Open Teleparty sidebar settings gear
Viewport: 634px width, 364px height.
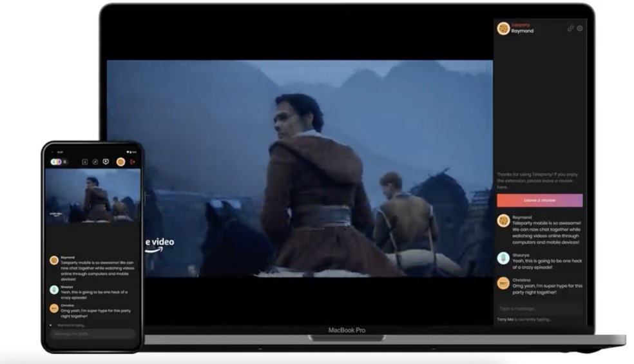(580, 28)
